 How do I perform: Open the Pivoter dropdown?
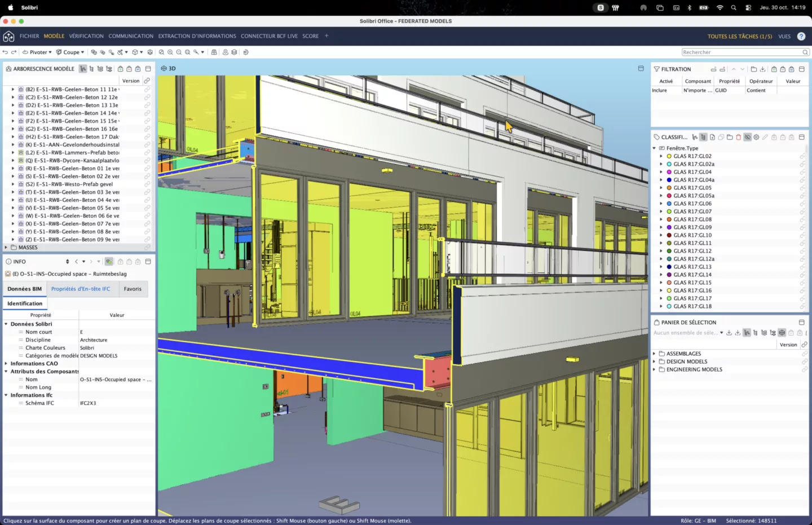(38, 52)
